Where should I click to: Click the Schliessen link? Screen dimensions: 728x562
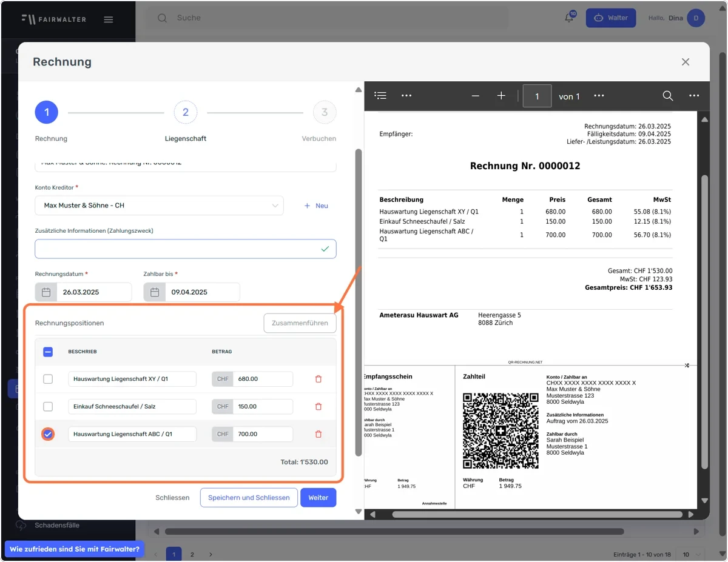[x=172, y=498]
